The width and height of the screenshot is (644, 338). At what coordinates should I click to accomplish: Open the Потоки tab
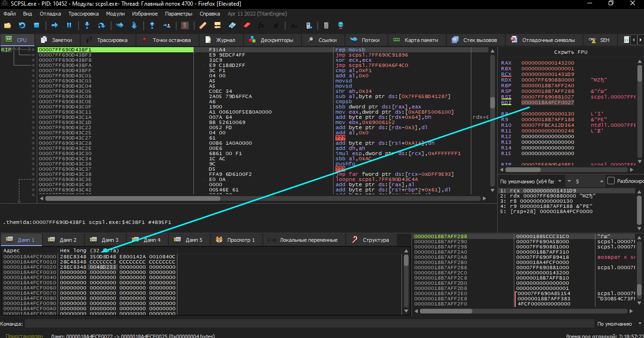[x=365, y=40]
